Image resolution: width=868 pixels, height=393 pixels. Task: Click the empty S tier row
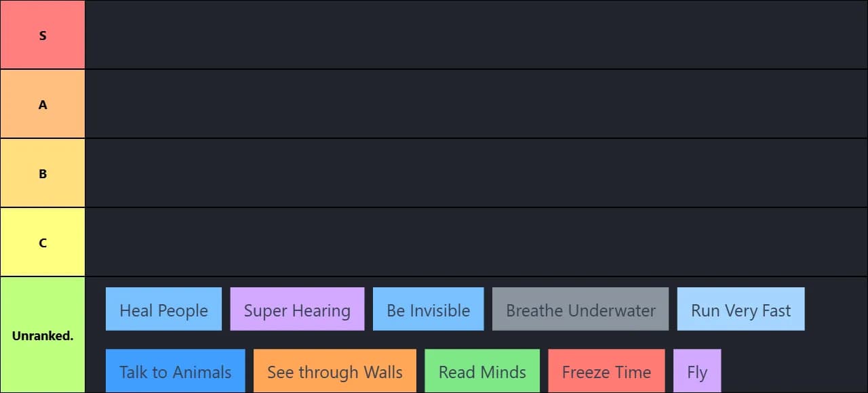(x=476, y=35)
